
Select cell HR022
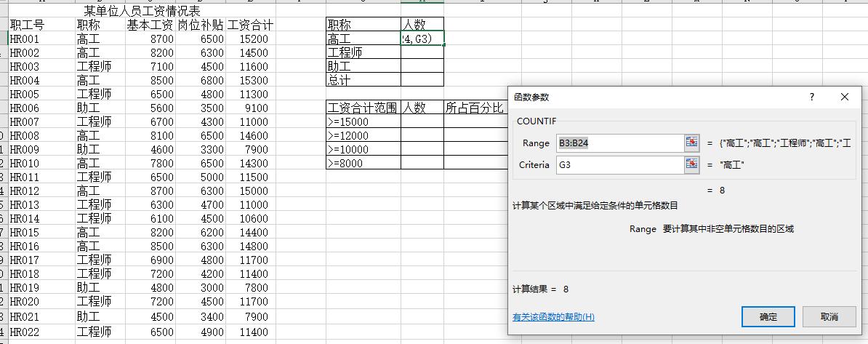pos(42,332)
